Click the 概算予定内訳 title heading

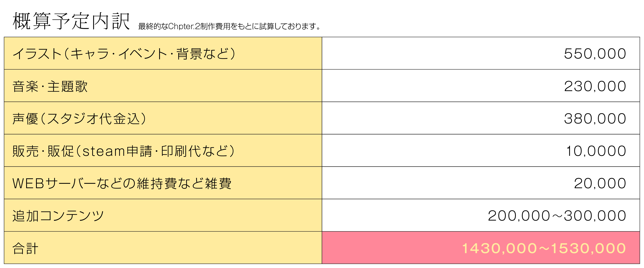click(71, 21)
